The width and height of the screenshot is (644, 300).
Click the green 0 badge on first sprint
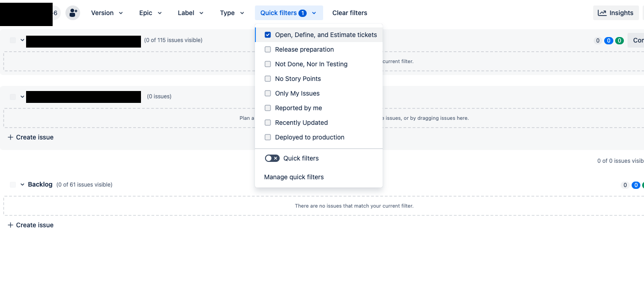(x=619, y=41)
